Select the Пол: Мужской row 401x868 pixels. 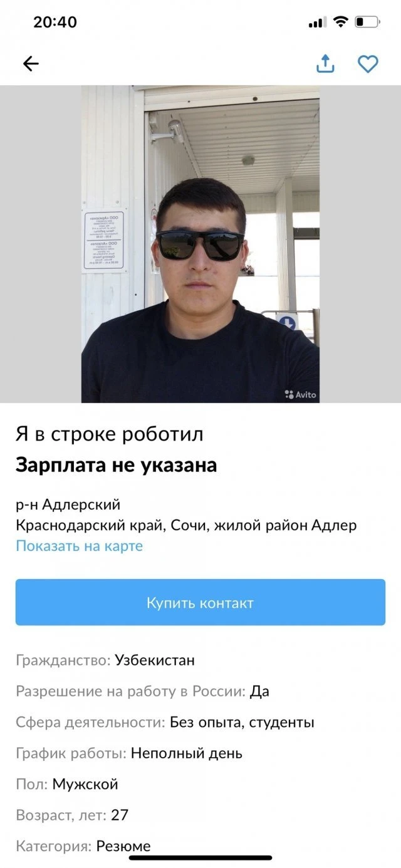[x=67, y=784]
